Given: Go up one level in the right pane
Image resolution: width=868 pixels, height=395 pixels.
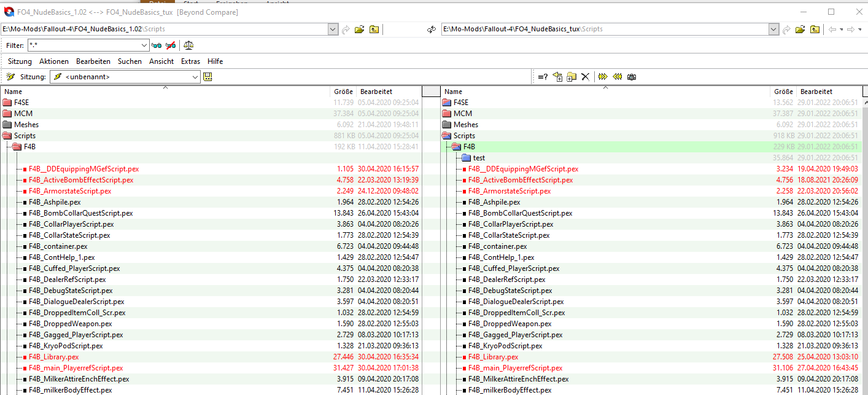Looking at the screenshot, I should coord(815,29).
